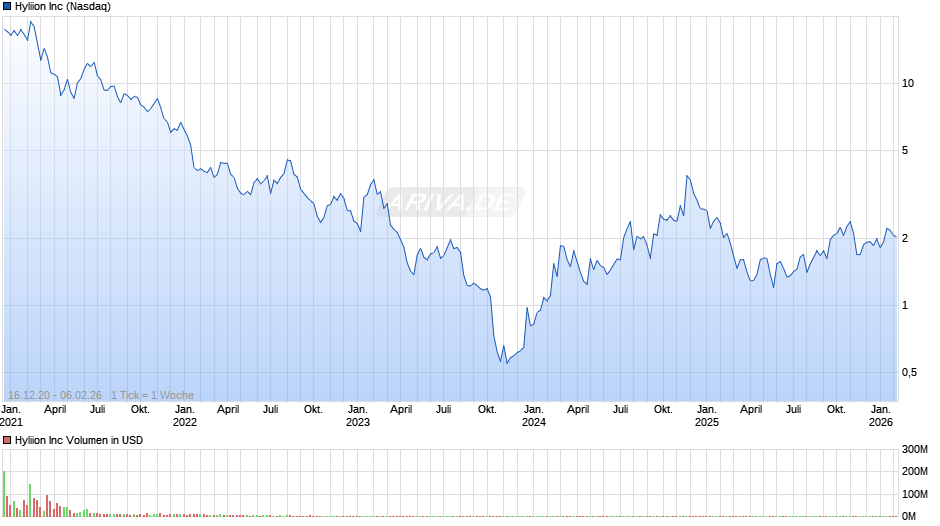Click the price axis label 2

click(x=905, y=239)
